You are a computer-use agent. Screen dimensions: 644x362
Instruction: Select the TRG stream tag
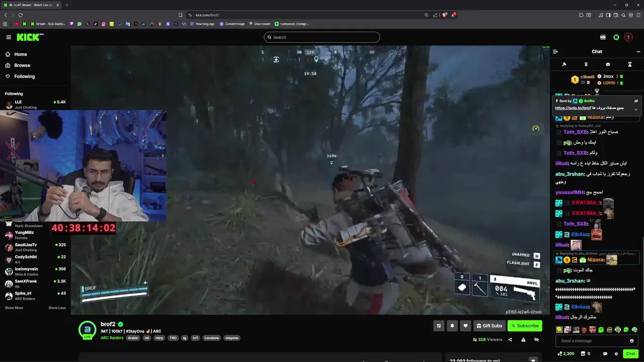point(173,338)
